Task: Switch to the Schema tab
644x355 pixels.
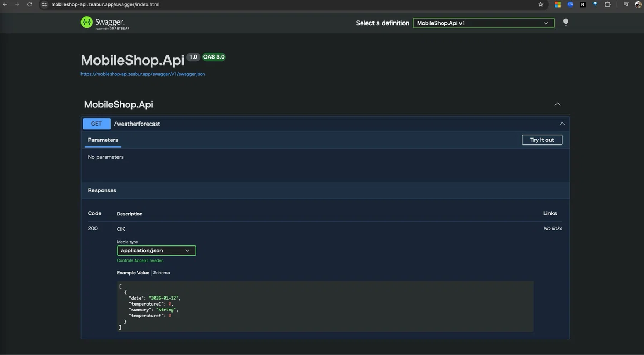Action: pos(162,273)
